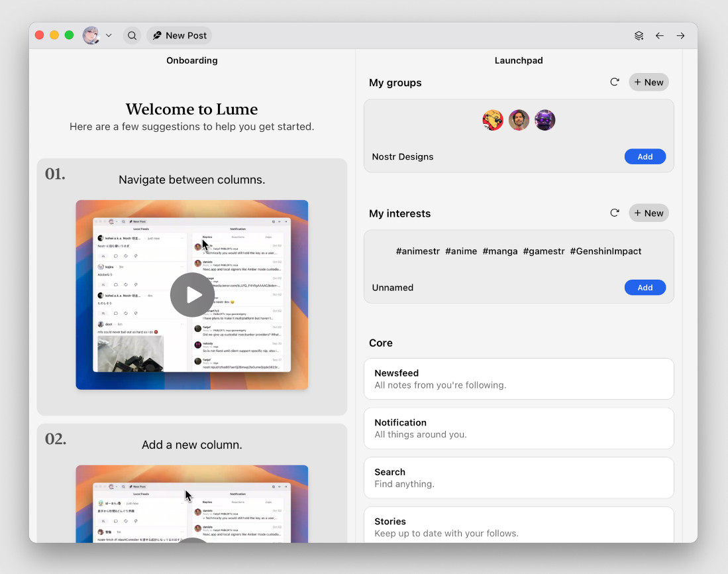Image resolution: width=728 pixels, height=574 pixels.
Task: Add the Nostr Designs group
Action: 645,156
